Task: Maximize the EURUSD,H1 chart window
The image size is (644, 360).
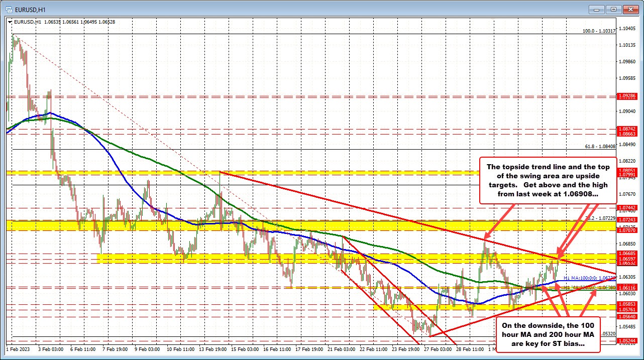Action: (613, 9)
